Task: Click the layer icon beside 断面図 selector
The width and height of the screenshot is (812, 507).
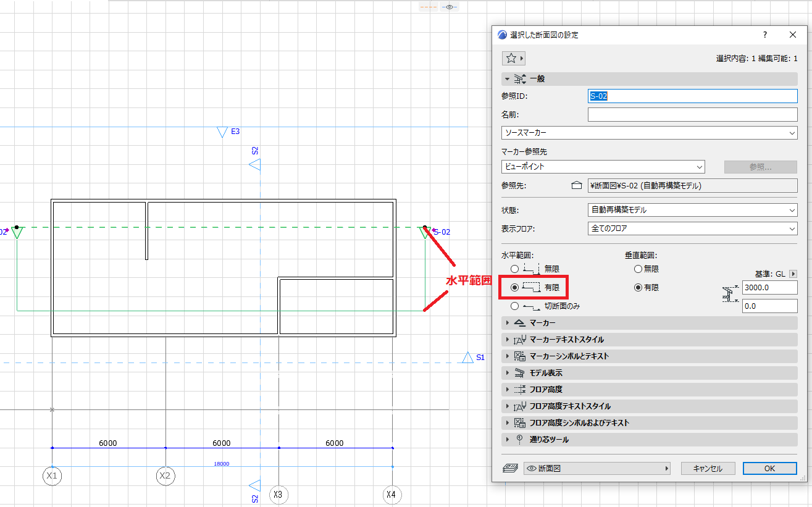Action: (511, 469)
